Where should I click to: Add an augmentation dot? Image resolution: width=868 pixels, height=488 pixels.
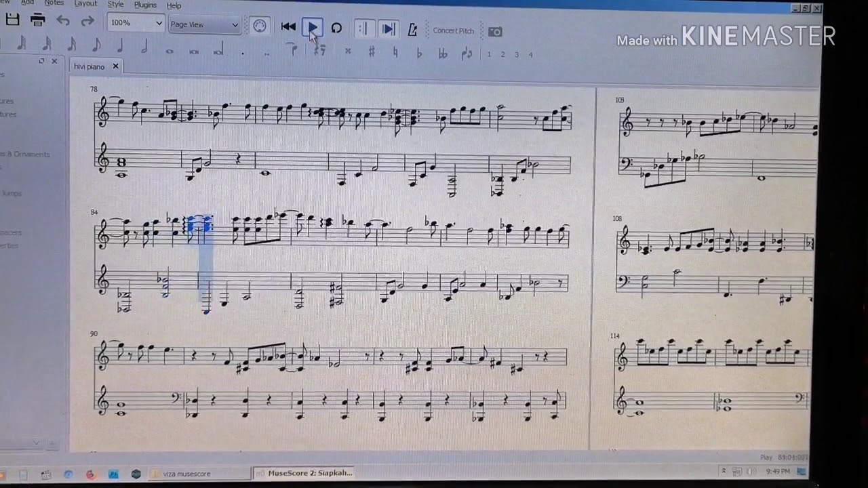pyautogui.click(x=243, y=53)
